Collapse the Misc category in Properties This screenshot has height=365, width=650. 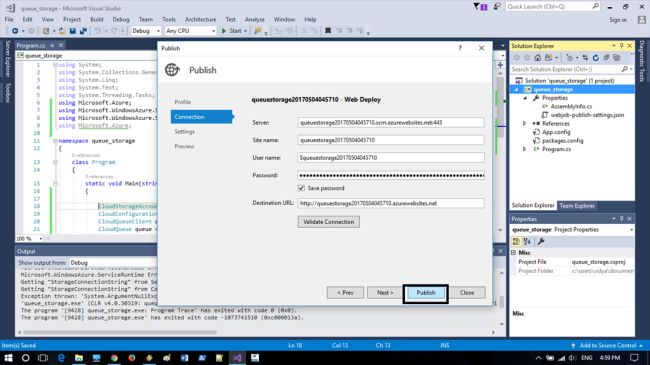pyautogui.click(x=514, y=253)
